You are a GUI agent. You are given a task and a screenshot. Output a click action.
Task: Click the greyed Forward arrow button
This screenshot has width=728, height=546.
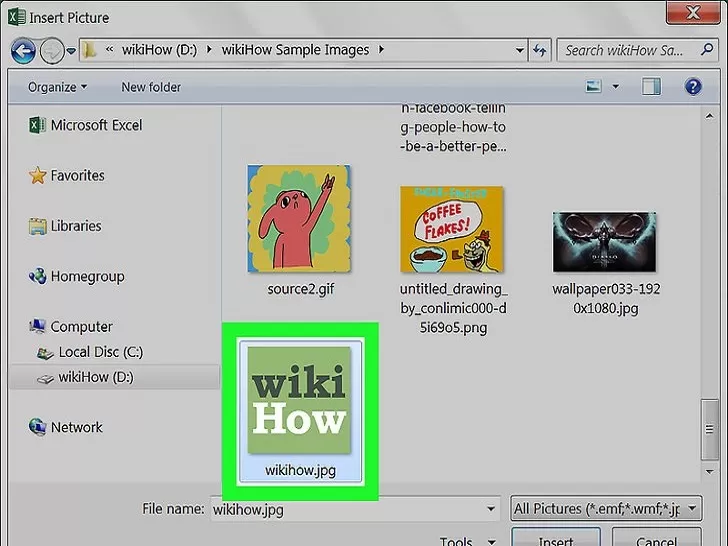52,51
